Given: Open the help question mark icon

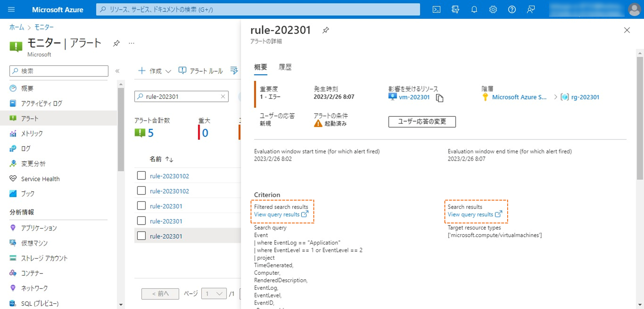Looking at the screenshot, I should point(512,9).
